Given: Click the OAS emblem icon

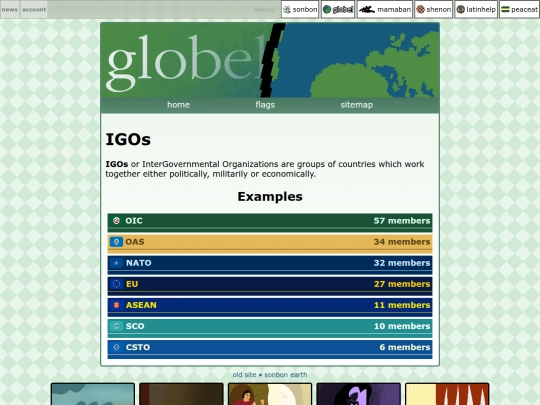Looking at the screenshot, I should click(116, 242).
